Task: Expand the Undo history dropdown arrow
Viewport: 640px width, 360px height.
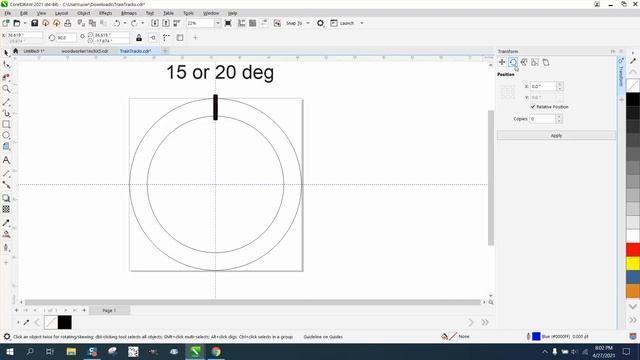Action: pyautogui.click(x=124, y=23)
